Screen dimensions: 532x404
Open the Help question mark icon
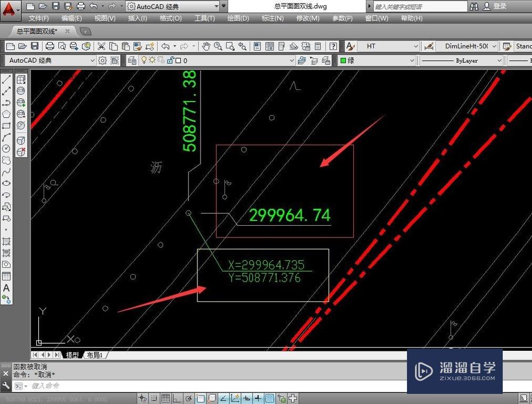[x=333, y=46]
